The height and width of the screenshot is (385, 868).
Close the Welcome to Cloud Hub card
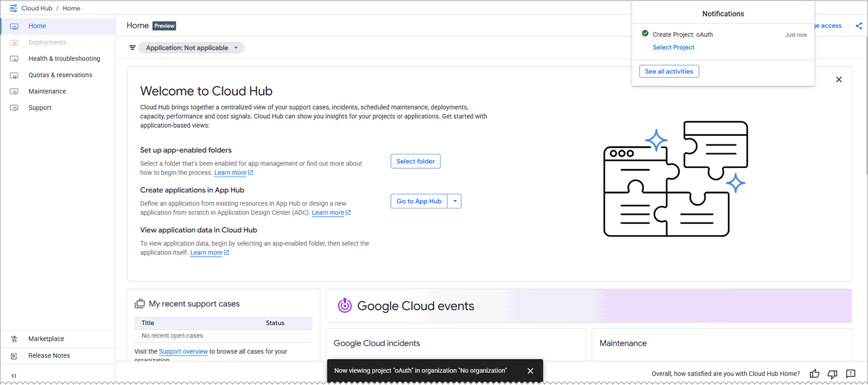(x=838, y=79)
